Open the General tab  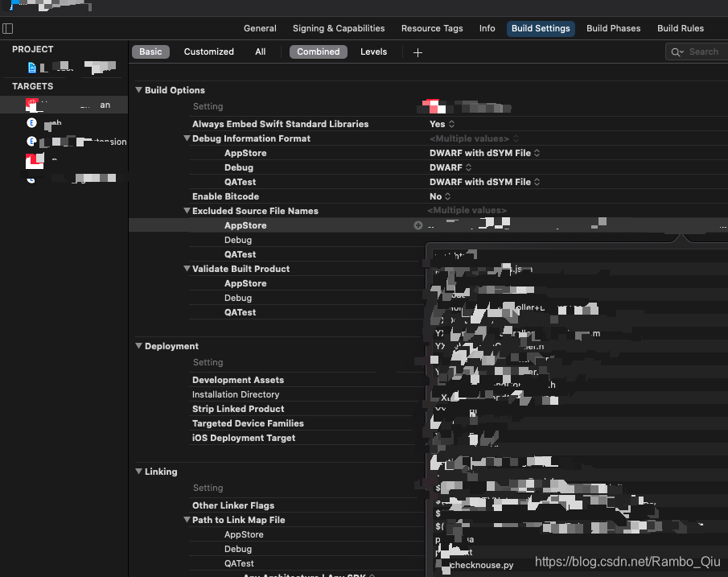point(260,28)
